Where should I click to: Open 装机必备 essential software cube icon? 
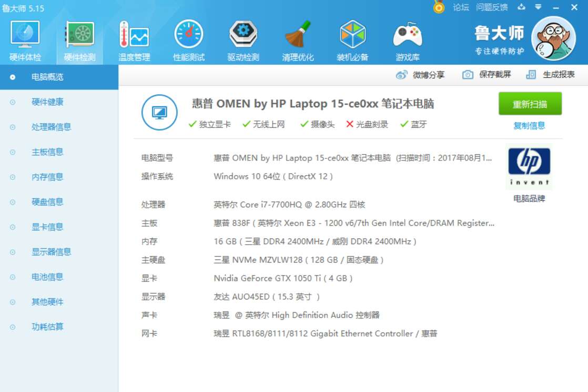pos(352,41)
